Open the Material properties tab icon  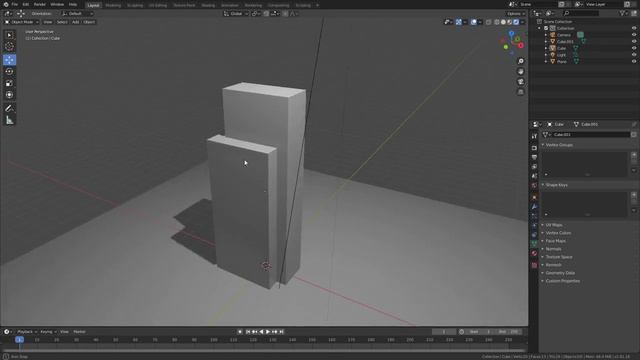(x=534, y=253)
